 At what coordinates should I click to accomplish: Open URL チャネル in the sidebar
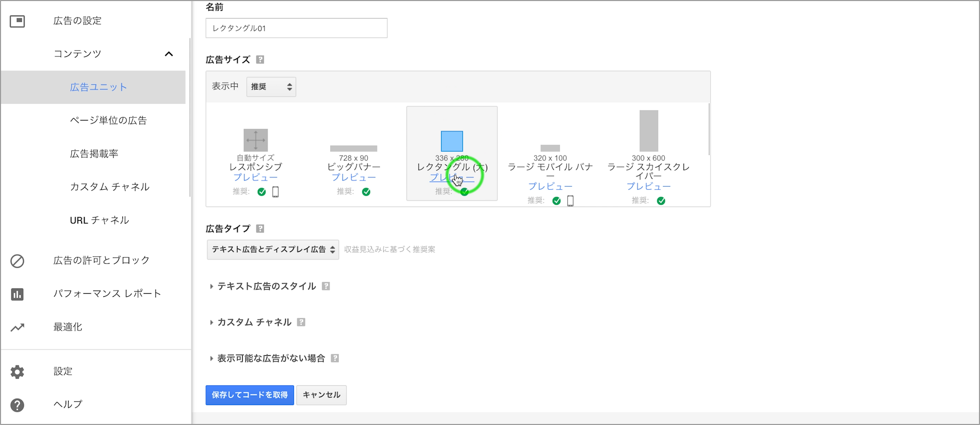pos(99,220)
